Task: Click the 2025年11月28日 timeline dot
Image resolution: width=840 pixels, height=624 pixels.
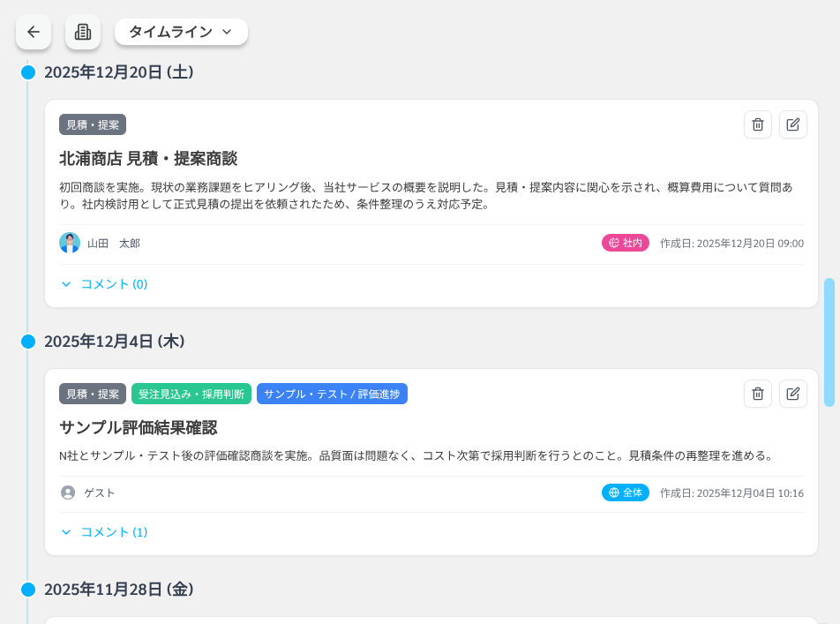Action: point(28,590)
